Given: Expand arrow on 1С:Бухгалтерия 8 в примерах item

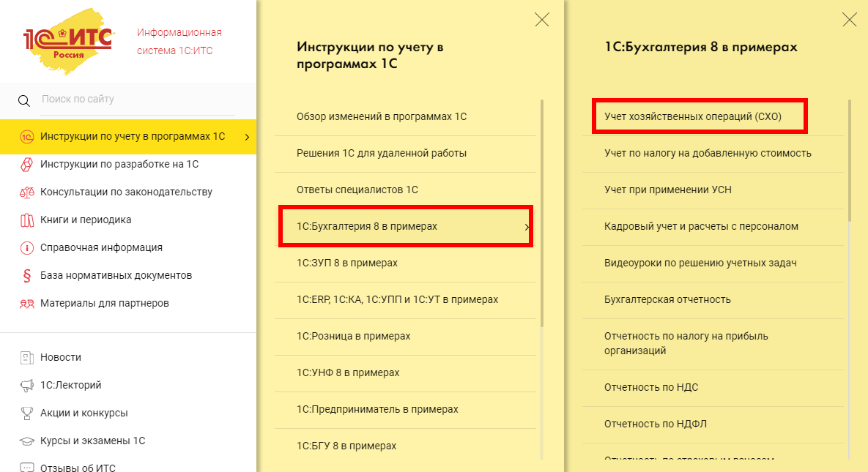Looking at the screenshot, I should (527, 227).
